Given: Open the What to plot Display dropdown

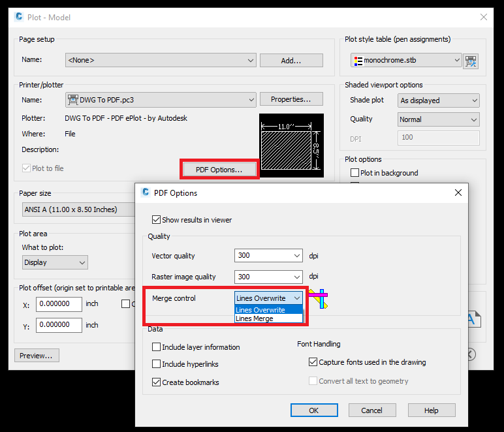Looking at the screenshot, I should pos(55,262).
